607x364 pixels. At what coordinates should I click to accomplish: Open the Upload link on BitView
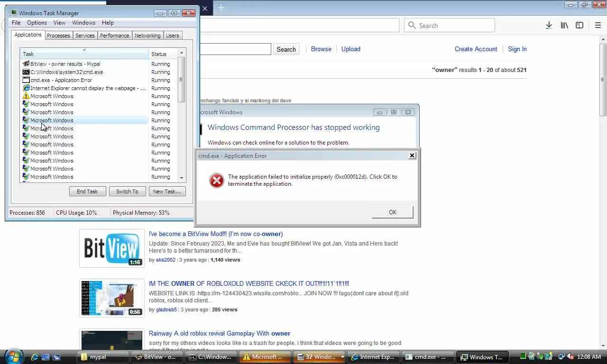click(x=351, y=49)
